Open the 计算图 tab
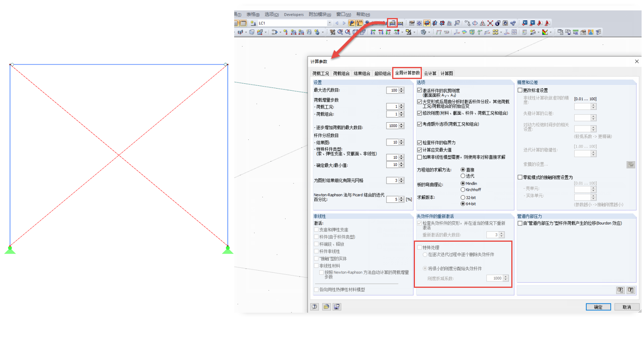This screenshot has height=358, width=644. point(447,73)
